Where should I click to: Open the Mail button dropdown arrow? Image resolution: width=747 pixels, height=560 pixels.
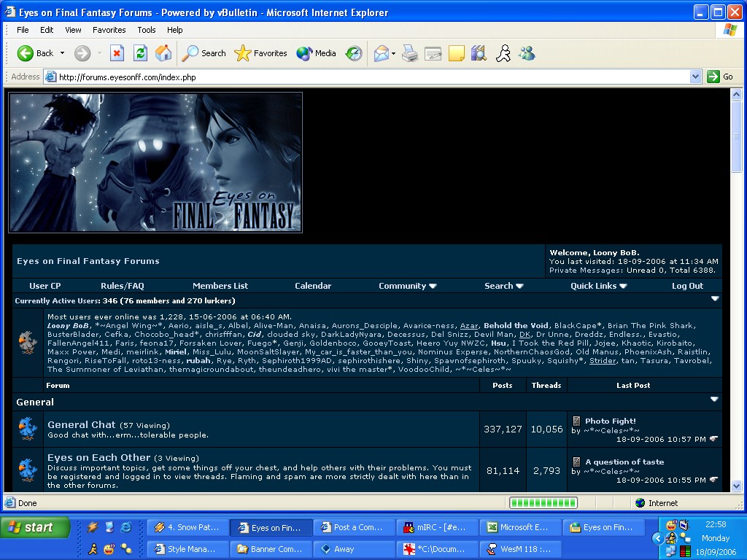coord(393,53)
